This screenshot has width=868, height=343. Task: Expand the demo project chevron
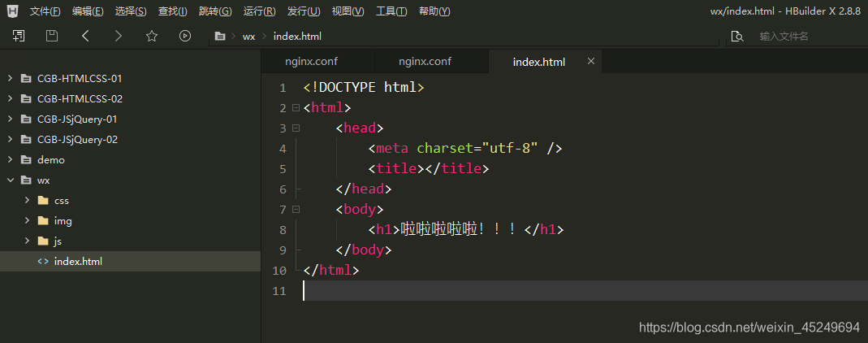(x=10, y=159)
